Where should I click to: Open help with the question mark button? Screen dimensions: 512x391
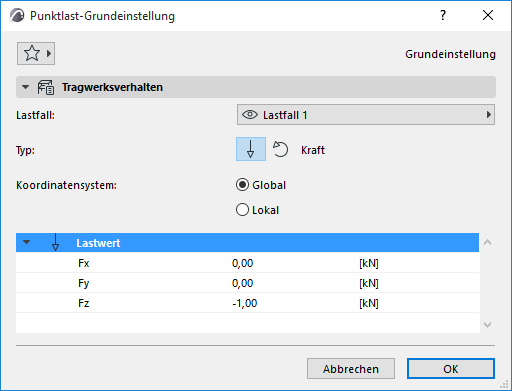(443, 15)
